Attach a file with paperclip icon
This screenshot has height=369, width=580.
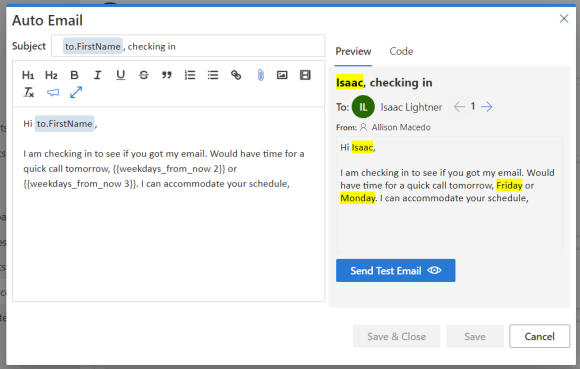(x=260, y=75)
